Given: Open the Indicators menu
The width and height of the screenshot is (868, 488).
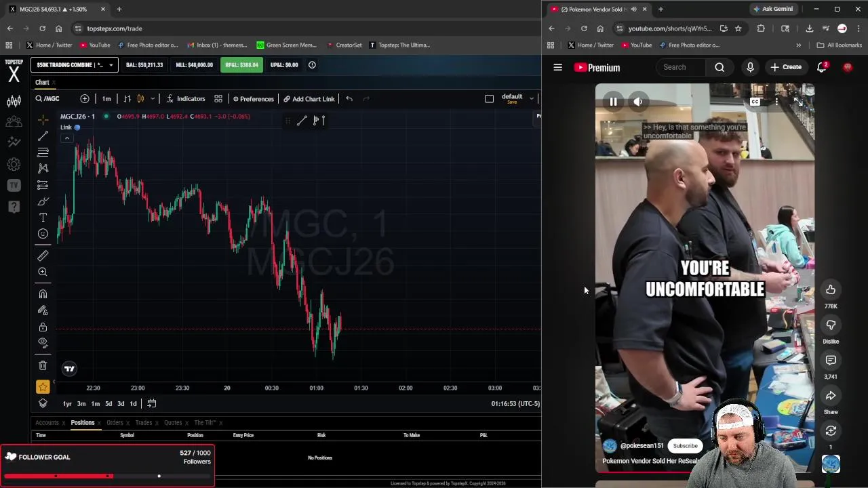Looking at the screenshot, I should coord(186,99).
